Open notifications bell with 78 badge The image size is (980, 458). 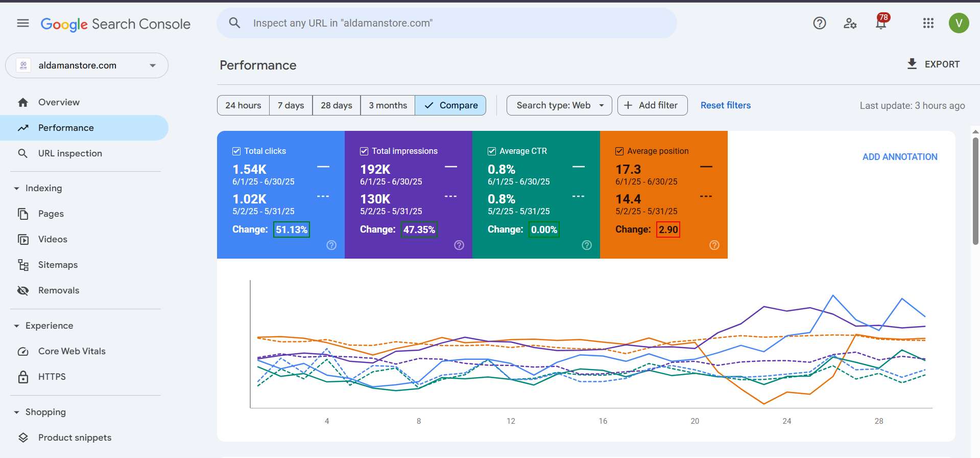click(881, 22)
